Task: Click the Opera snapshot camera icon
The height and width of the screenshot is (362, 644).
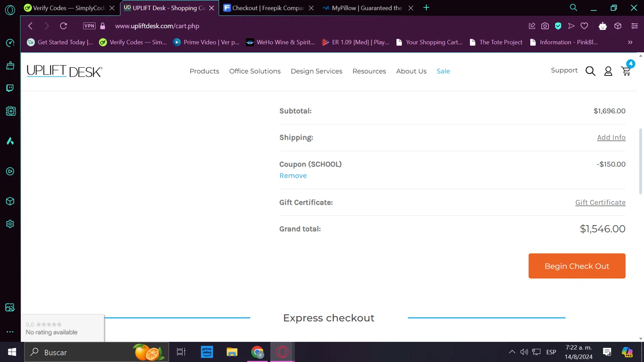Action: [545, 26]
